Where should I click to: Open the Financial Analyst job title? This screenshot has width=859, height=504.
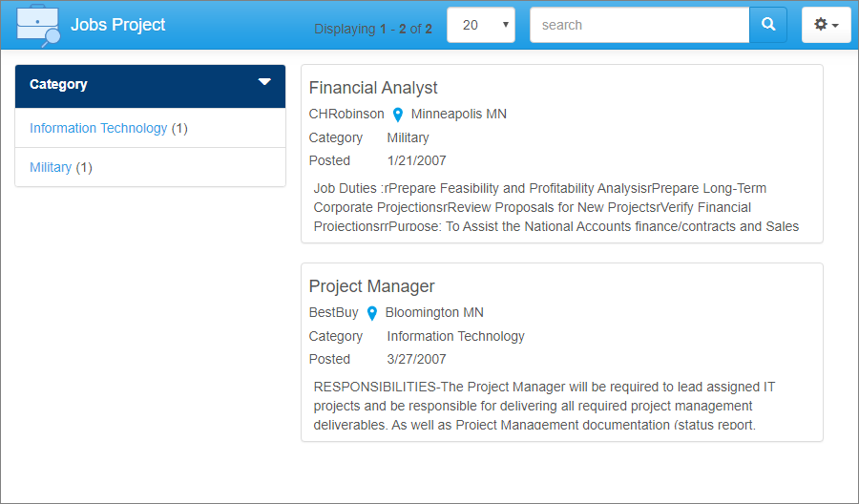373,88
